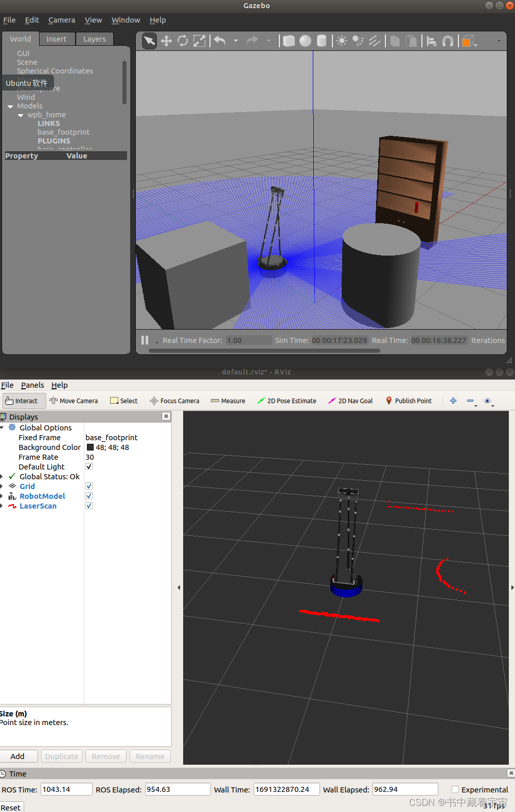This screenshot has width=515, height=812.
Task: Activate 2D Nav Goal tool
Action: point(350,401)
